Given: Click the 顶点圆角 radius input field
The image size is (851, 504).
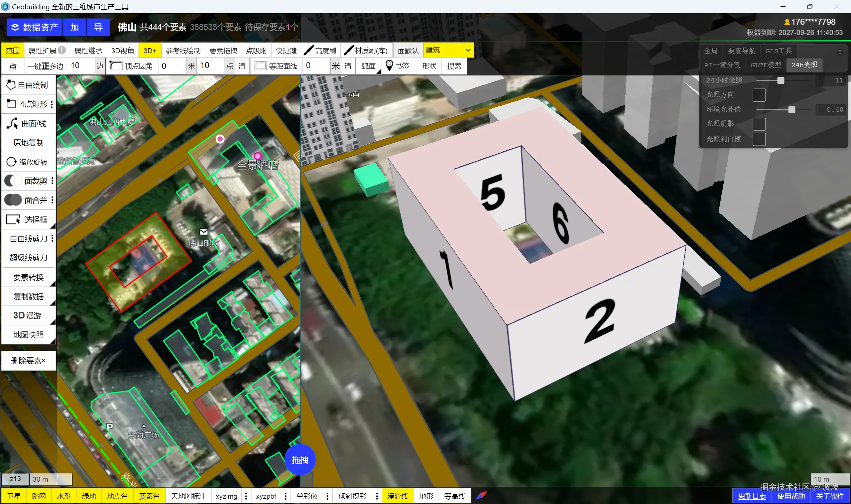Looking at the screenshot, I should pyautogui.click(x=172, y=66).
